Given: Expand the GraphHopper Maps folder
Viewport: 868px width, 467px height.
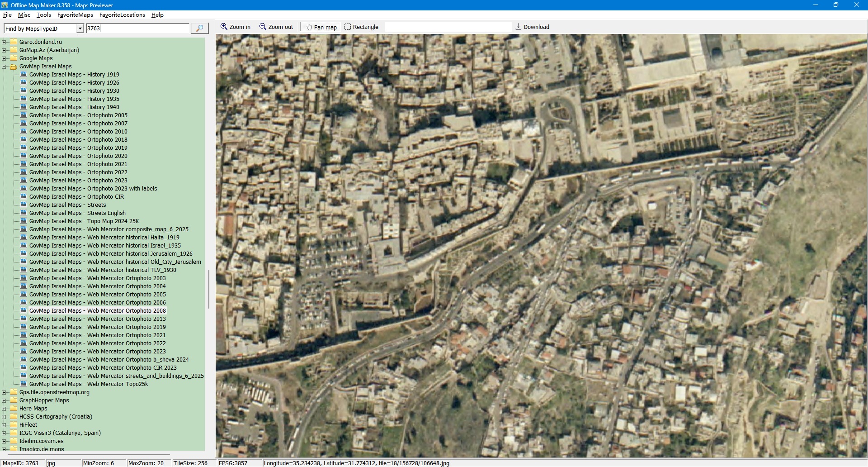Looking at the screenshot, I should (x=4, y=400).
